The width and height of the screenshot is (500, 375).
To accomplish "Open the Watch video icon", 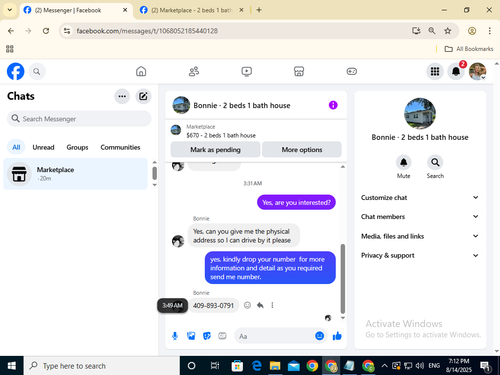I will [246, 71].
